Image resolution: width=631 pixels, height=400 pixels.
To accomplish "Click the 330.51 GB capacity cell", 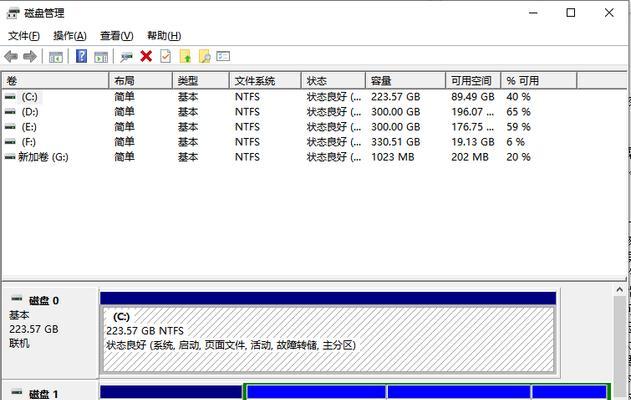I will pyautogui.click(x=396, y=142).
